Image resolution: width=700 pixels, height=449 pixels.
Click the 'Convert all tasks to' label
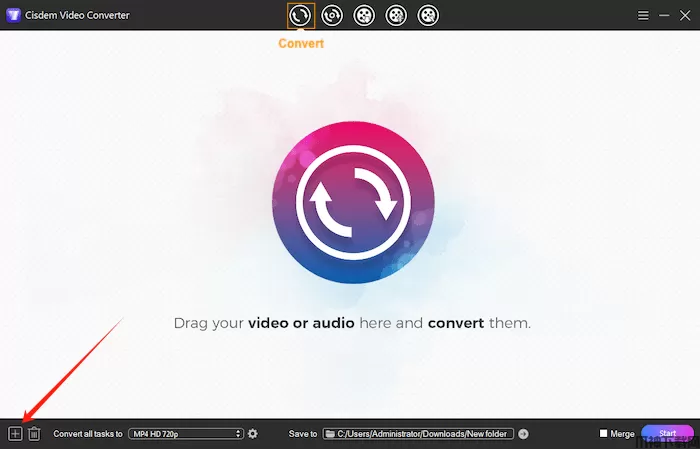pos(88,433)
